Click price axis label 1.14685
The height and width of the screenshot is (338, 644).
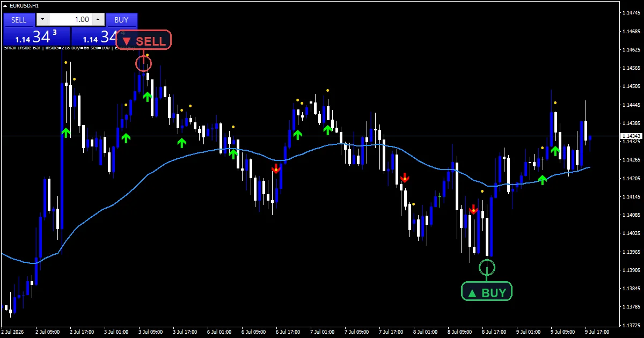pos(633,31)
